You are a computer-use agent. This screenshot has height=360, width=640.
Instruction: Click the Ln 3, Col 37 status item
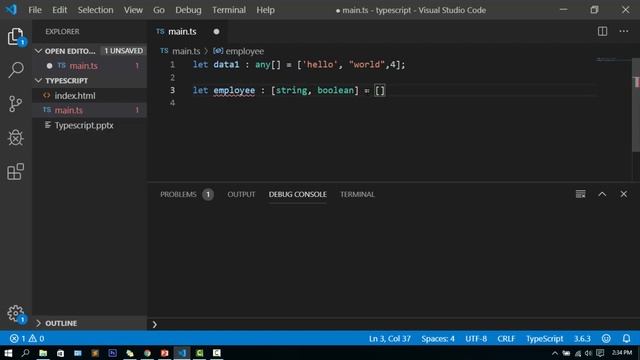(x=389, y=338)
